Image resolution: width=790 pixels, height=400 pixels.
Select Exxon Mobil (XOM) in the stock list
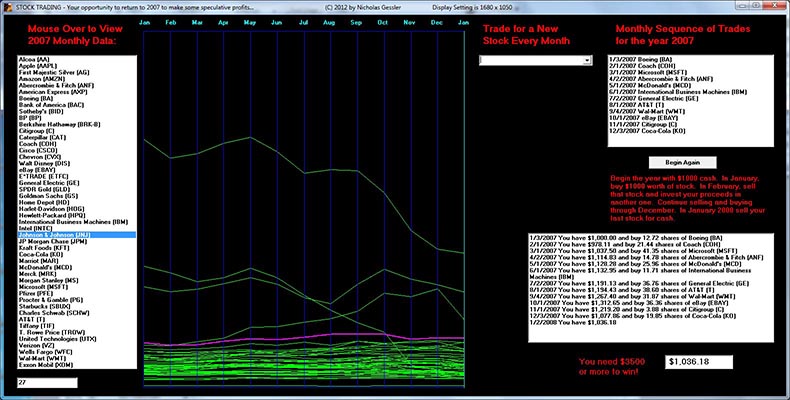(77, 365)
